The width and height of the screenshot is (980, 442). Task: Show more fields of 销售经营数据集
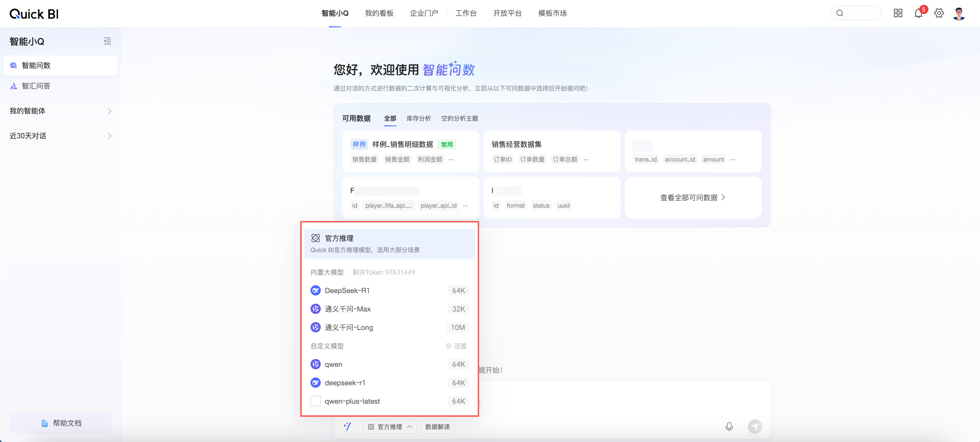coord(586,160)
